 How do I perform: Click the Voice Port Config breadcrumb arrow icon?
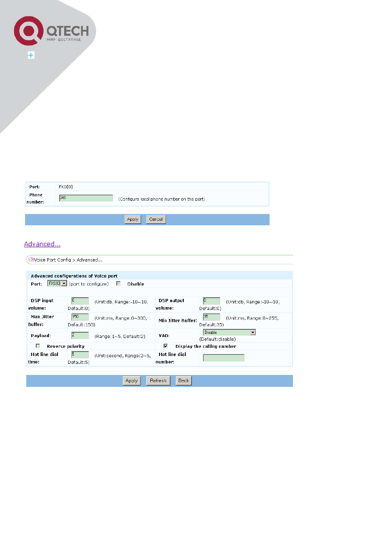click(x=31, y=260)
